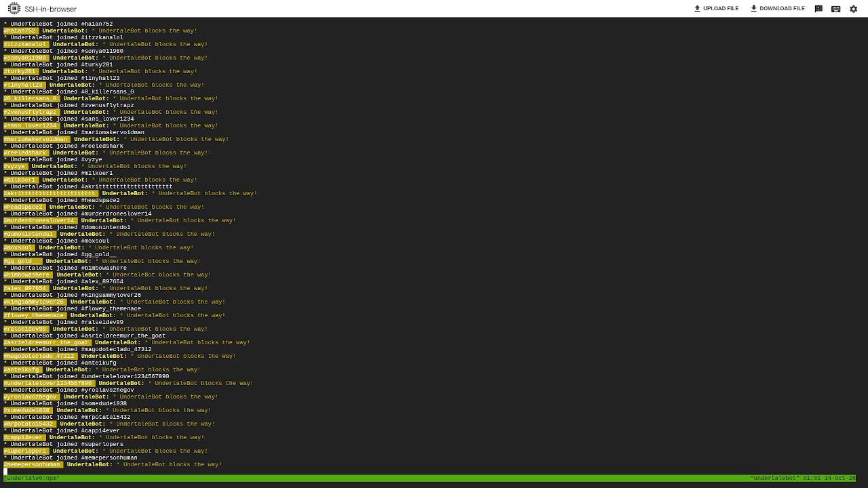Click the highlighted #0_killersans_0 channel tag

point(31,98)
